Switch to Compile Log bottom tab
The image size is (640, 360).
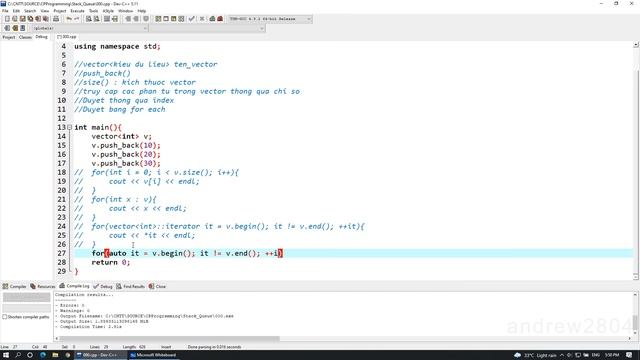click(x=74, y=286)
